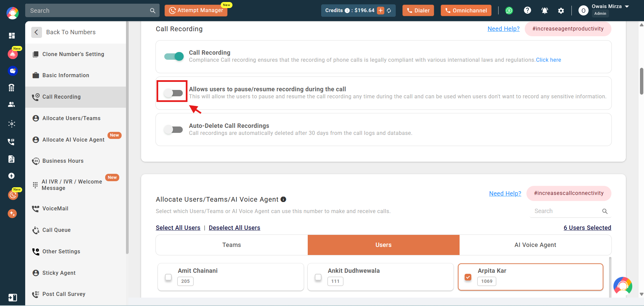Check the Ankit Dudhwewala checkbox
Image resolution: width=644 pixels, height=306 pixels.
click(318, 277)
